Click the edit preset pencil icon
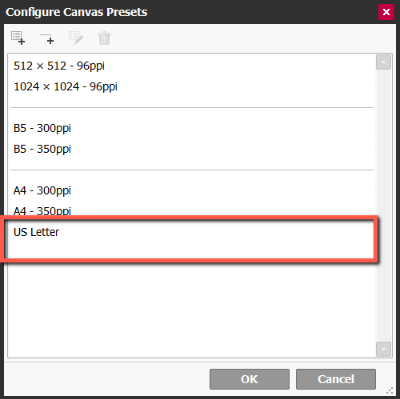The width and height of the screenshot is (400, 399). [76, 38]
